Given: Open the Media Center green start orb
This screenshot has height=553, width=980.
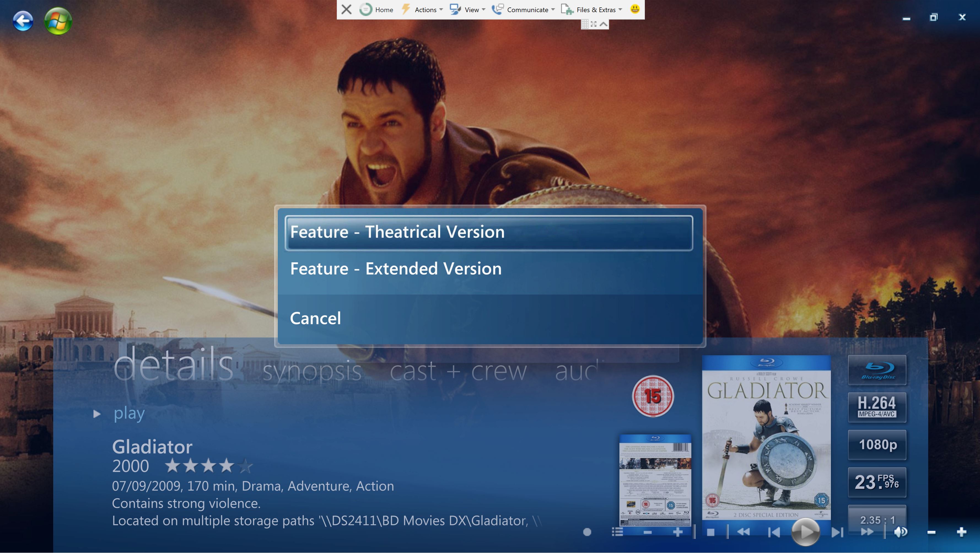Looking at the screenshot, I should point(58,21).
